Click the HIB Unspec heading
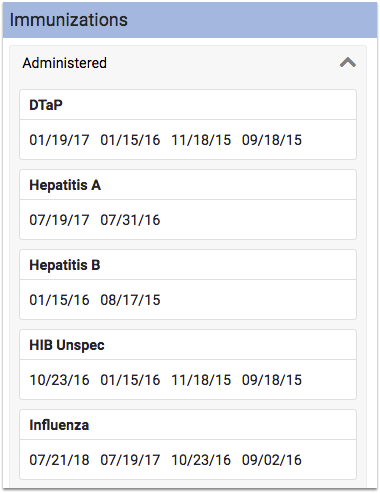This screenshot has height=493, width=380. [x=67, y=345]
